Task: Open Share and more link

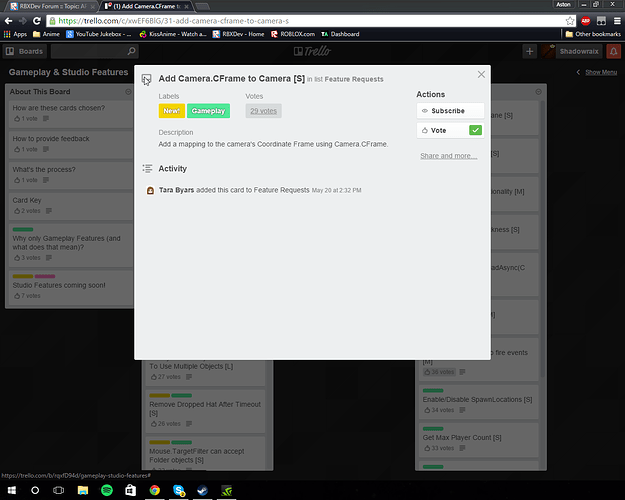Action: [448, 156]
